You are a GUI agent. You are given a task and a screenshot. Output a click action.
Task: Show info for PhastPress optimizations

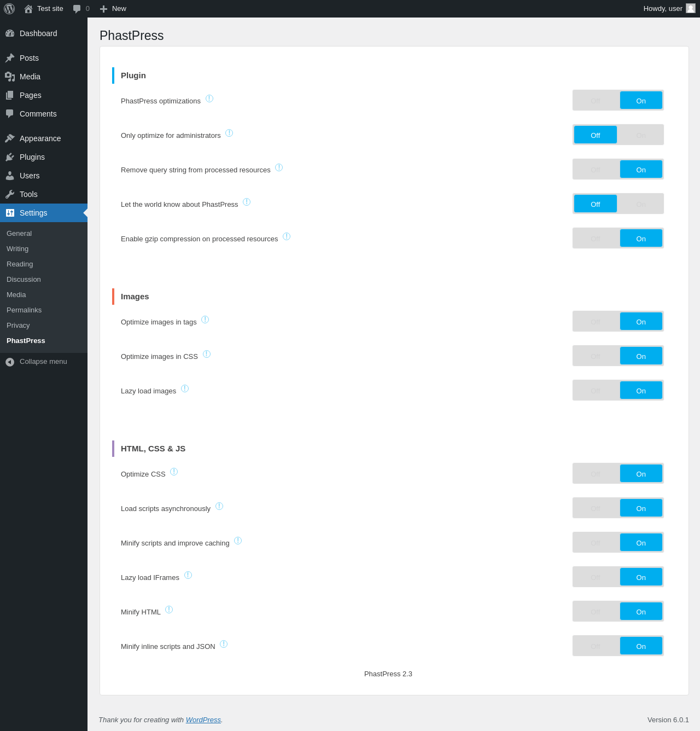209,98
